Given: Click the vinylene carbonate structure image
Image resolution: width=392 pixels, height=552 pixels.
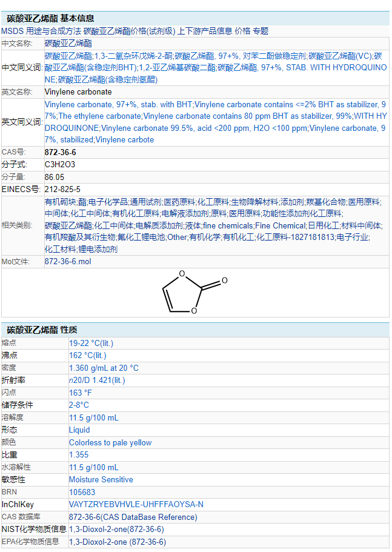Looking at the screenshot, I should (x=194, y=292).
